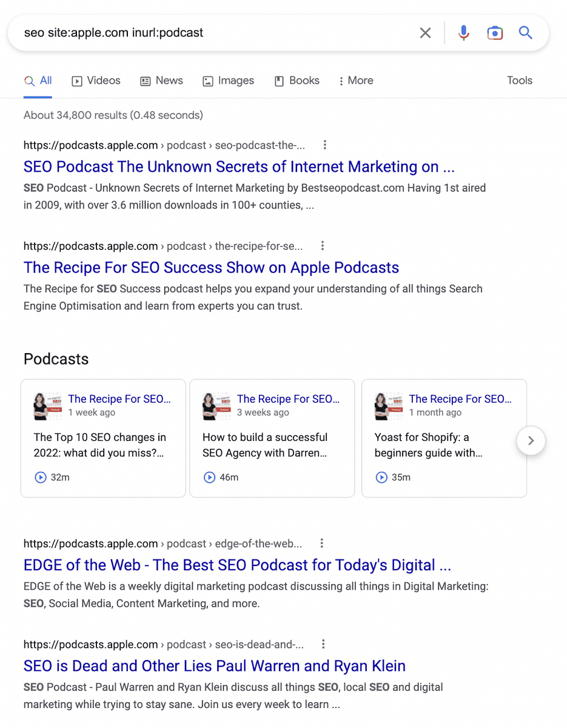
Task: Open options menu for the-recipe-for-se result
Action: tap(323, 246)
